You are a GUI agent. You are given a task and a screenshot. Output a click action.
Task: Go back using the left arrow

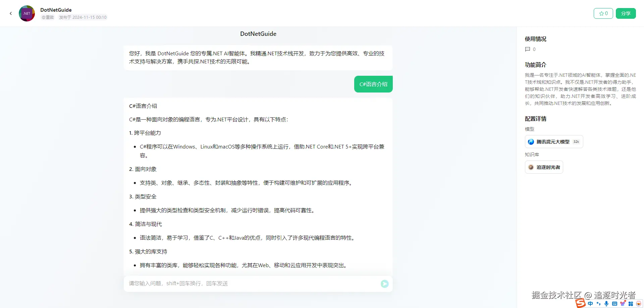point(11,13)
